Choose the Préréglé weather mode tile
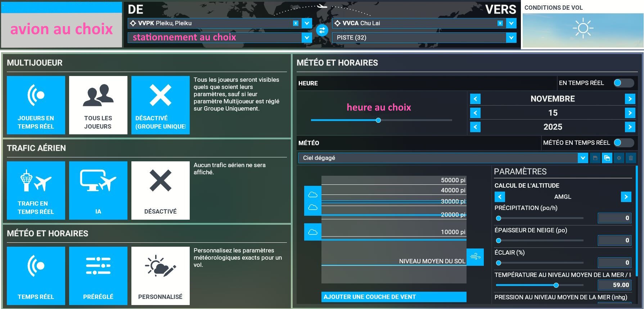 pyautogui.click(x=98, y=276)
